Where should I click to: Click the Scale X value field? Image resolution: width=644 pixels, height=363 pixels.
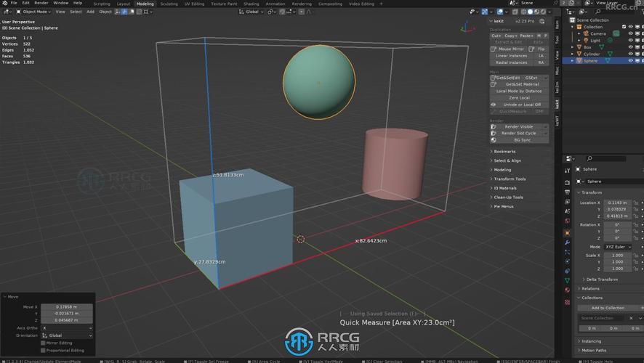(x=617, y=255)
